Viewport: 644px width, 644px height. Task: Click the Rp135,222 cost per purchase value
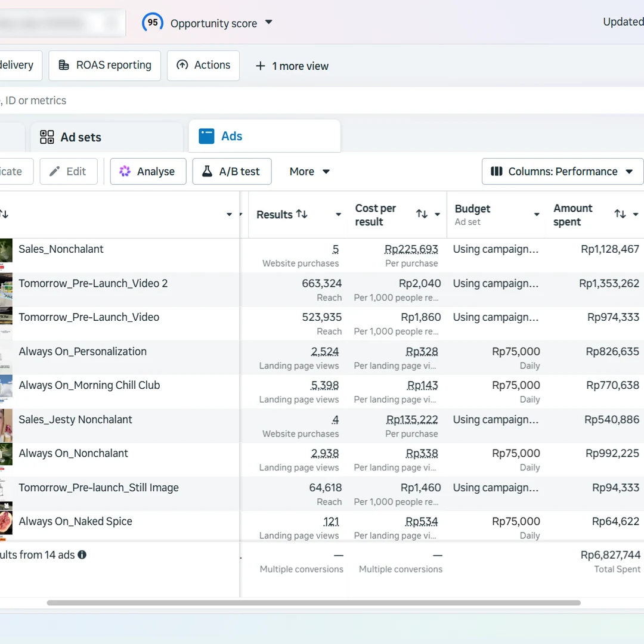[x=412, y=419]
